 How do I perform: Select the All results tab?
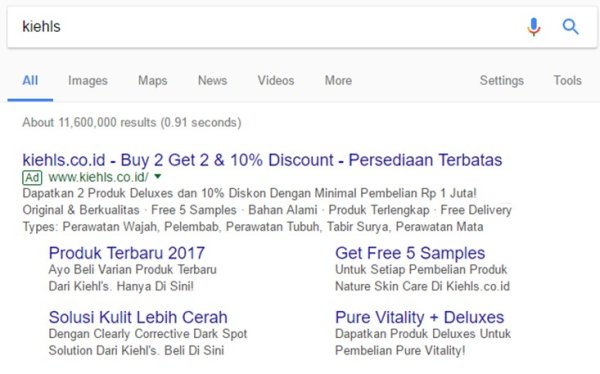point(30,80)
